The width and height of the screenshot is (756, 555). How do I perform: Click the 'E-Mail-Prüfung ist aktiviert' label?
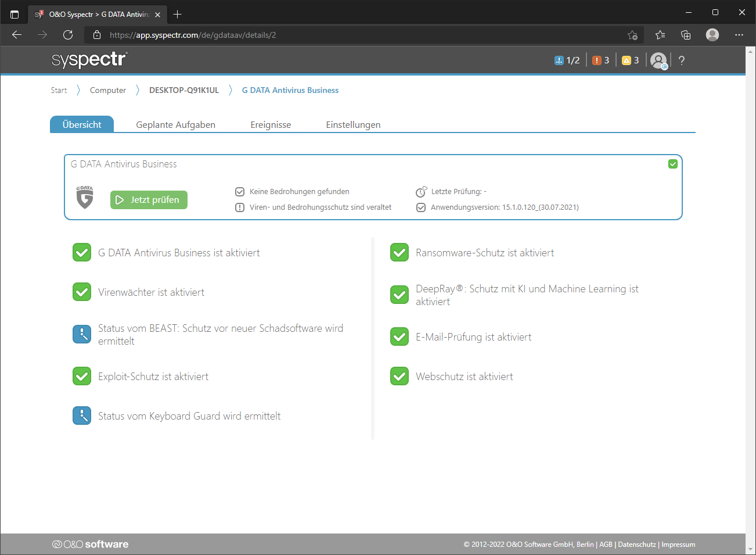pos(474,337)
